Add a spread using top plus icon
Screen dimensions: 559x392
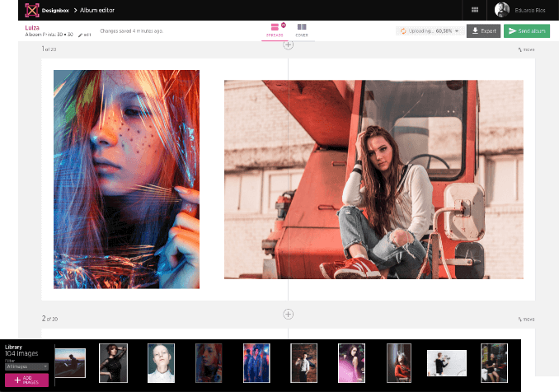pos(288,45)
